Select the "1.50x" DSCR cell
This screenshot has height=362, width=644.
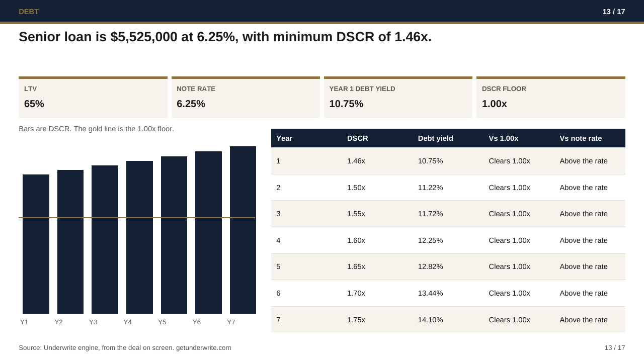pyautogui.click(x=356, y=188)
